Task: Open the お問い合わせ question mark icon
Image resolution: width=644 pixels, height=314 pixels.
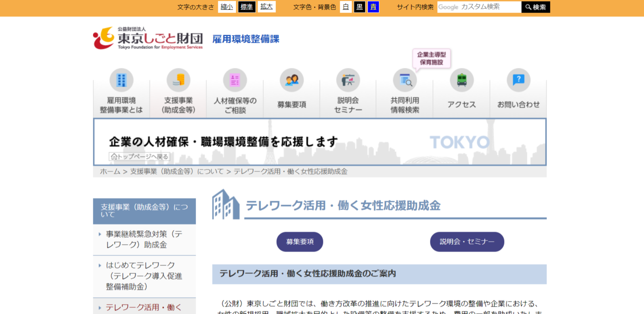Action: tap(518, 80)
